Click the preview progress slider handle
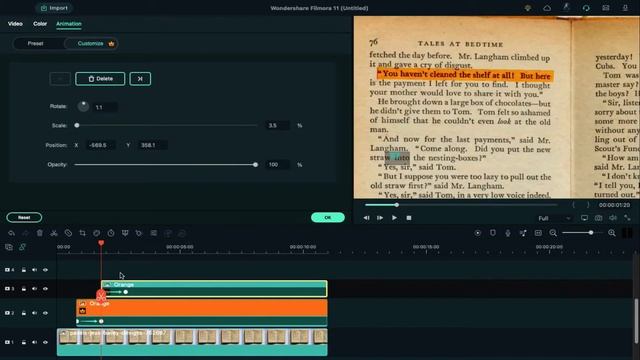Screen dimensions: 640x360 pos(396,205)
